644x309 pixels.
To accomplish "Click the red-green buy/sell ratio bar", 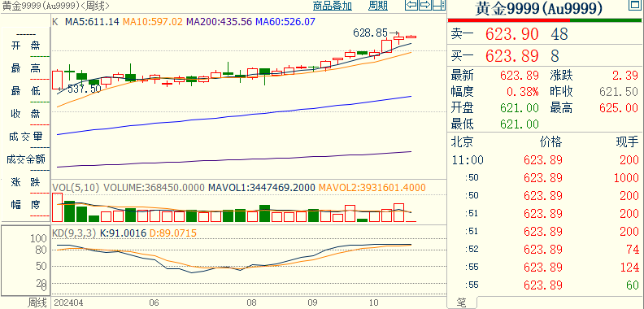I will coord(544,20).
